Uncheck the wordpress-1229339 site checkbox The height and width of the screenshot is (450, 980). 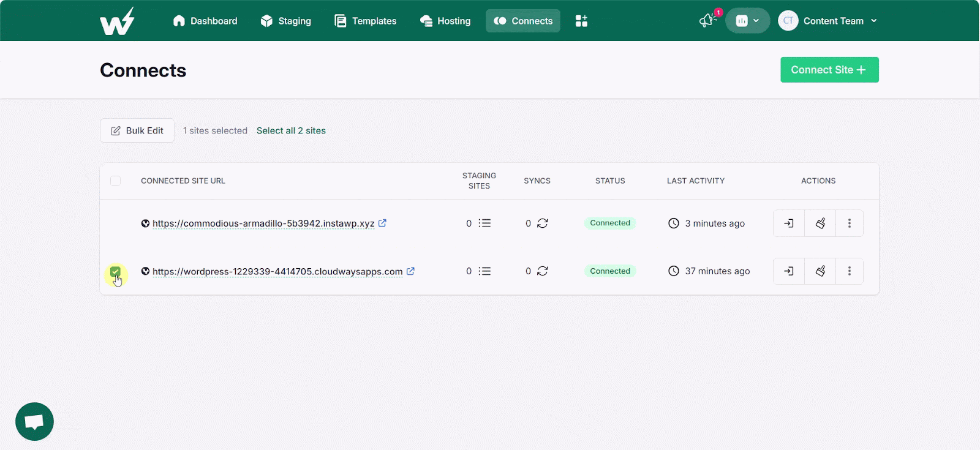click(x=115, y=271)
